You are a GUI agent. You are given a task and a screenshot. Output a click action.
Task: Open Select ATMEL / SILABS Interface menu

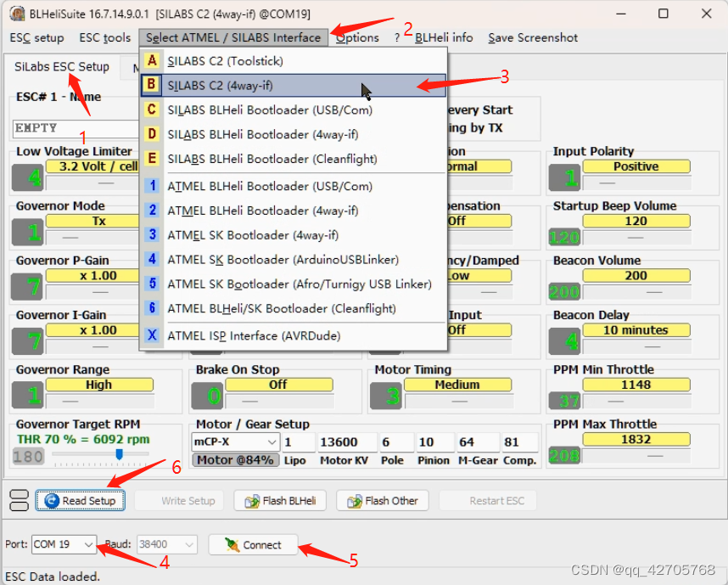click(x=233, y=37)
